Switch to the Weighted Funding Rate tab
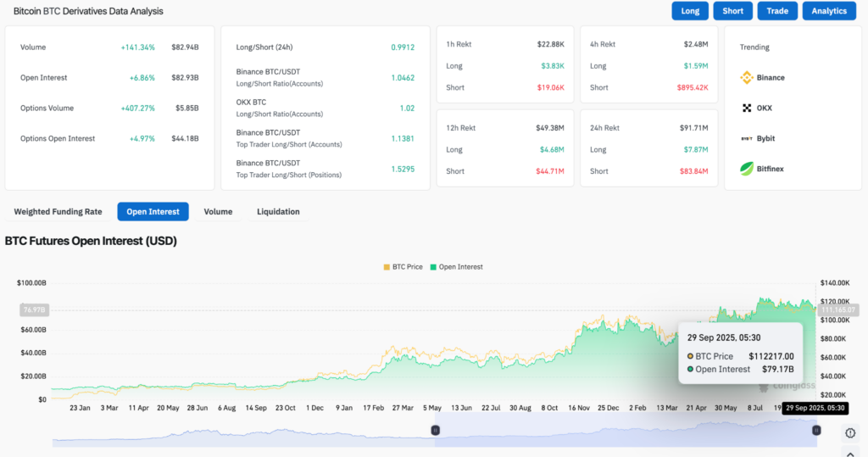Image resolution: width=868 pixels, height=457 pixels. [58, 212]
